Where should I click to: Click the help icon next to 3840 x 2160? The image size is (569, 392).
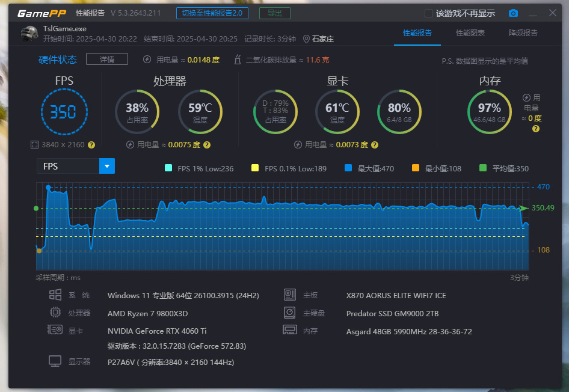(91, 145)
